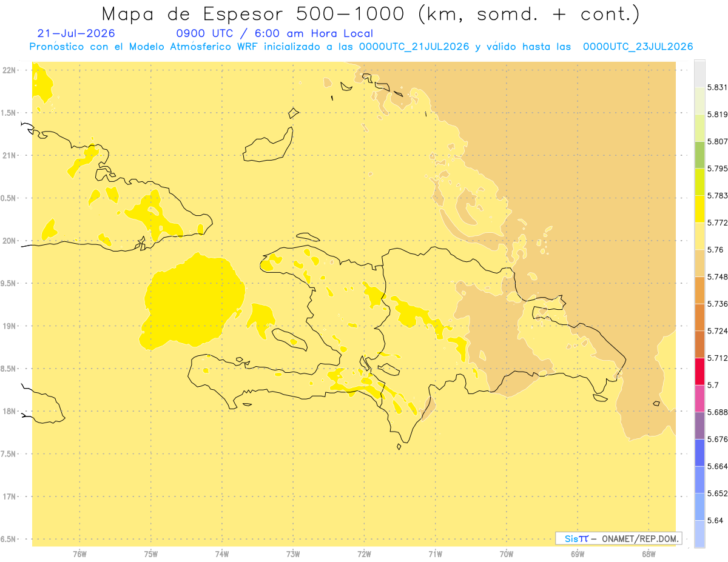728x562 pixels.
Task: Click the legend value 5.688
Action: [717, 412]
